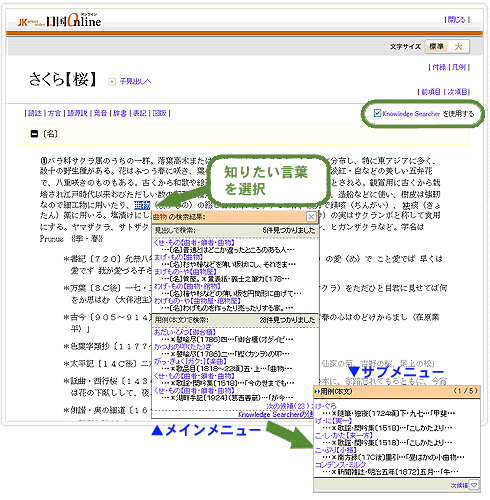Collapse the 〔名〕 section minus icon

pos(34,134)
